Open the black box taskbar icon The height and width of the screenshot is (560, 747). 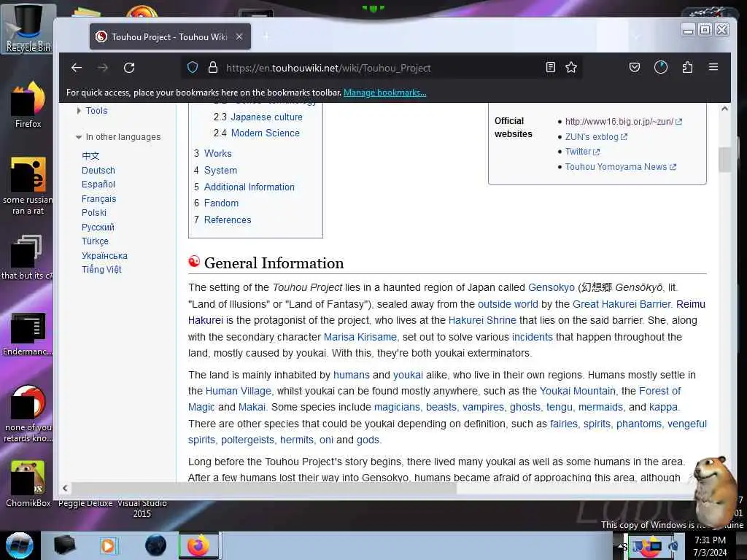(64, 545)
